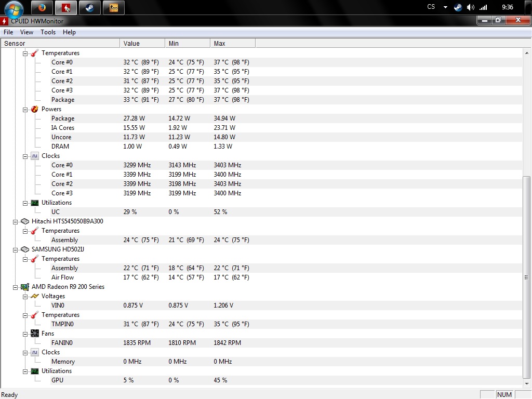Open the Tools menu
The image size is (532, 399).
pyautogui.click(x=48, y=32)
